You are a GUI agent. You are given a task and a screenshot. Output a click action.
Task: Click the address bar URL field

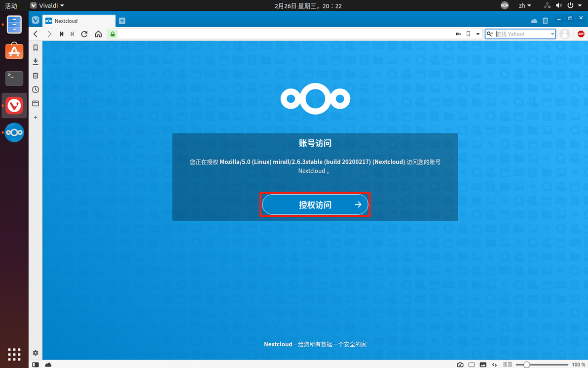pos(285,34)
